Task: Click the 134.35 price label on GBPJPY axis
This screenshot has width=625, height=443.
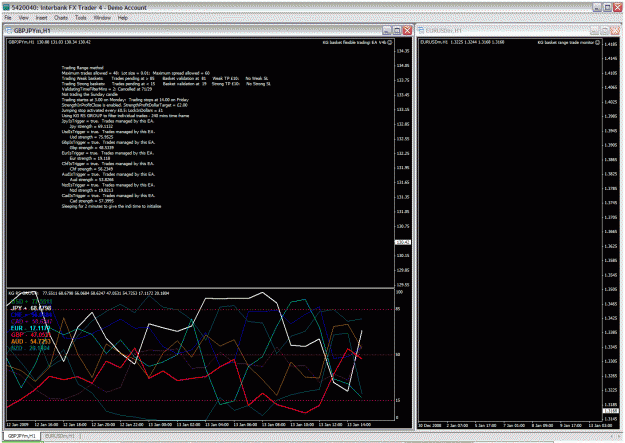Action: [403, 51]
